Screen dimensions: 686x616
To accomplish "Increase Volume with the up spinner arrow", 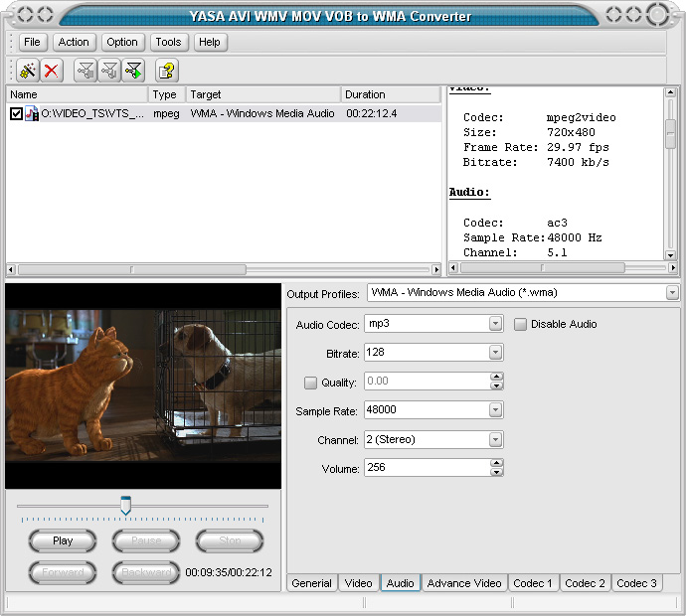I will pos(496,463).
